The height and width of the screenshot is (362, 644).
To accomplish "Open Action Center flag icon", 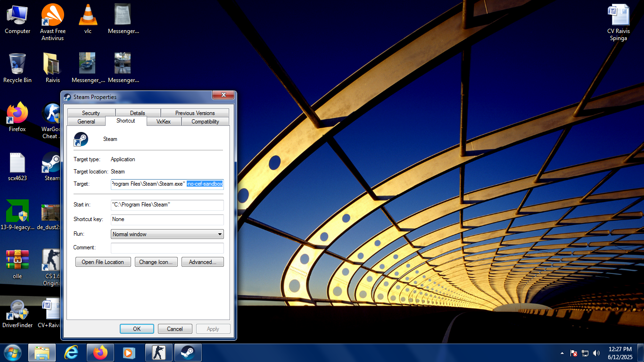I will click(574, 353).
